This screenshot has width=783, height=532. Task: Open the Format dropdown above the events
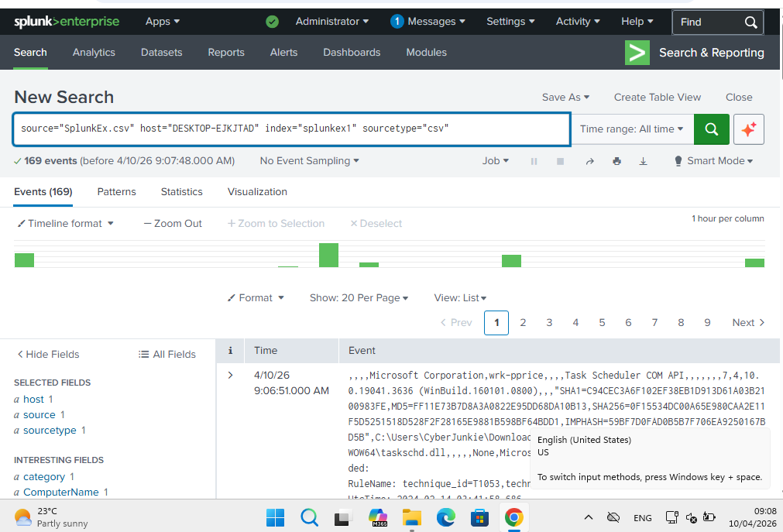[256, 297]
